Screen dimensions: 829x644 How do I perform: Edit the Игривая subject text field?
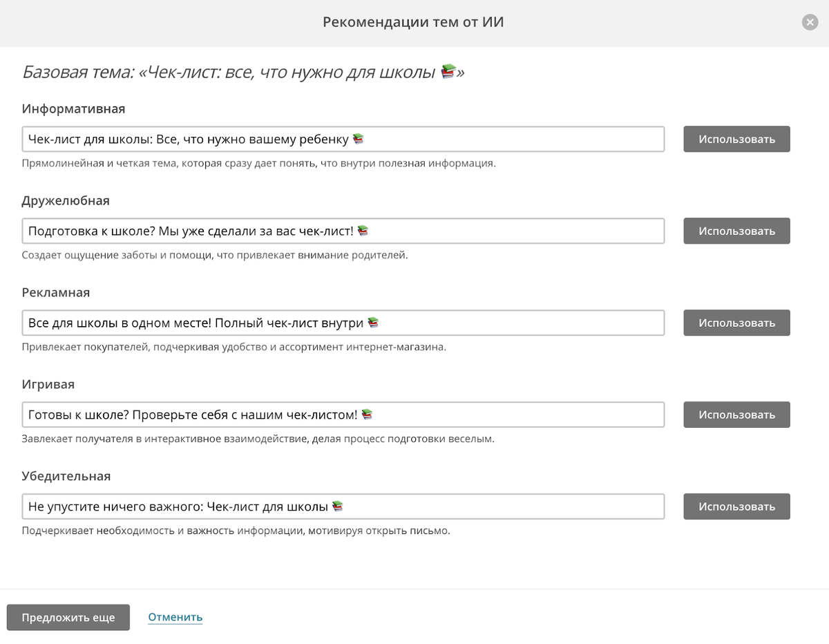click(343, 415)
